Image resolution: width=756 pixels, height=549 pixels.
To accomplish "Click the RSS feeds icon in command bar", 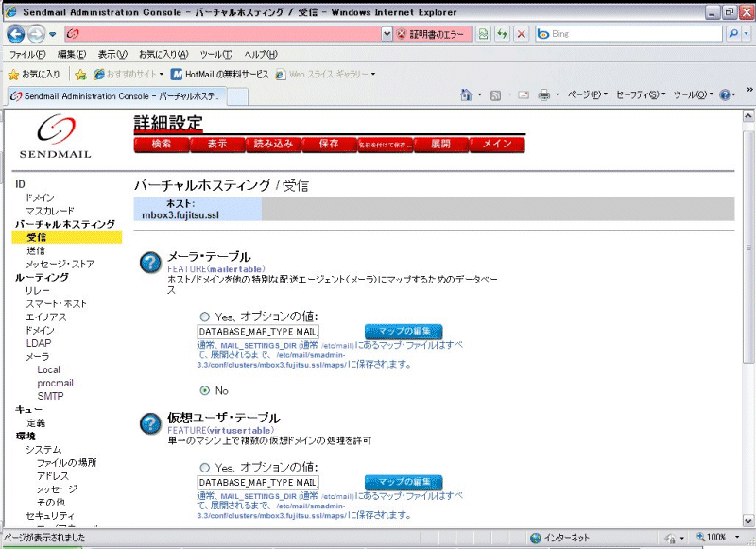I will coord(495,95).
